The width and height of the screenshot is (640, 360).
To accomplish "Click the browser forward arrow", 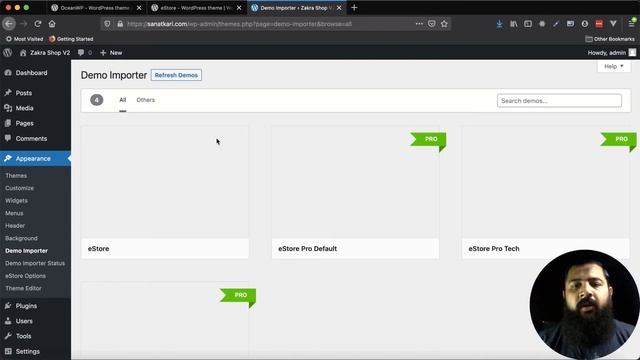I will 24,24.
